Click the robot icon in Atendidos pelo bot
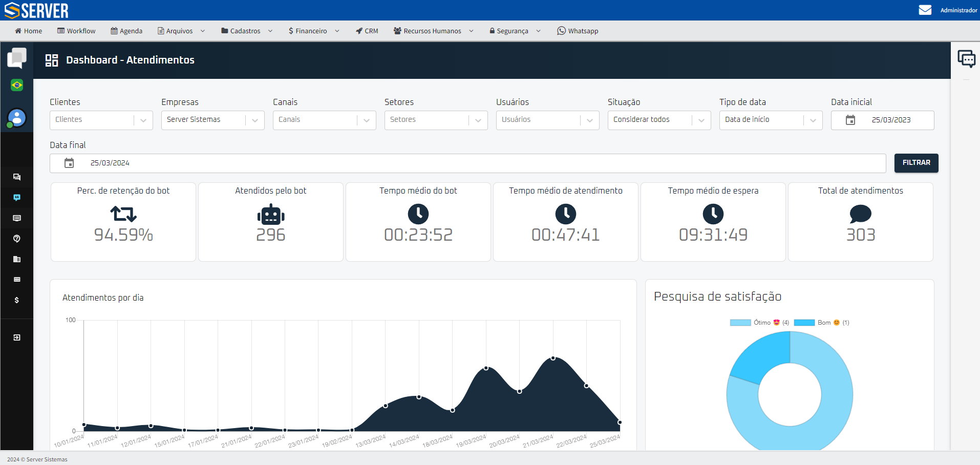This screenshot has height=465, width=980. (271, 214)
